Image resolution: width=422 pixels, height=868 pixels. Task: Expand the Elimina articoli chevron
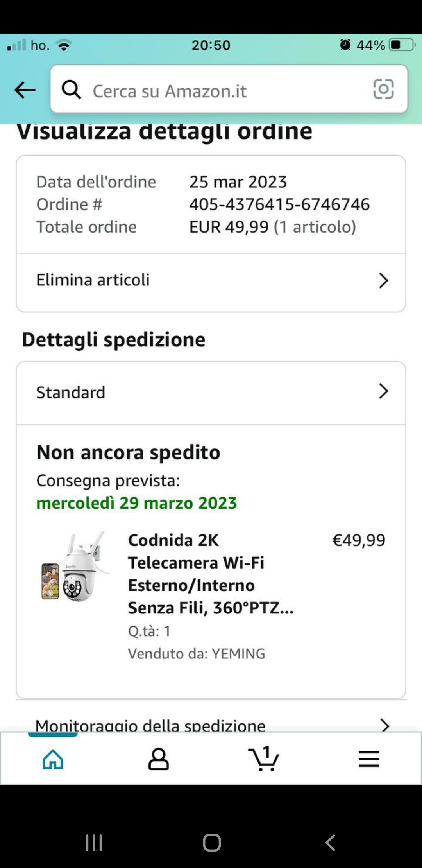click(383, 280)
